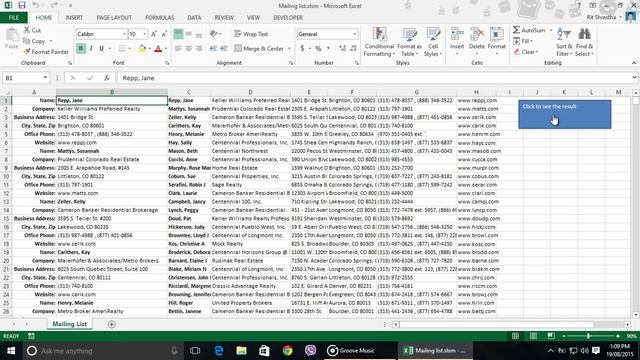The image size is (640, 360).
Task: Click the Fill button in Editing group
Action: (523, 41)
